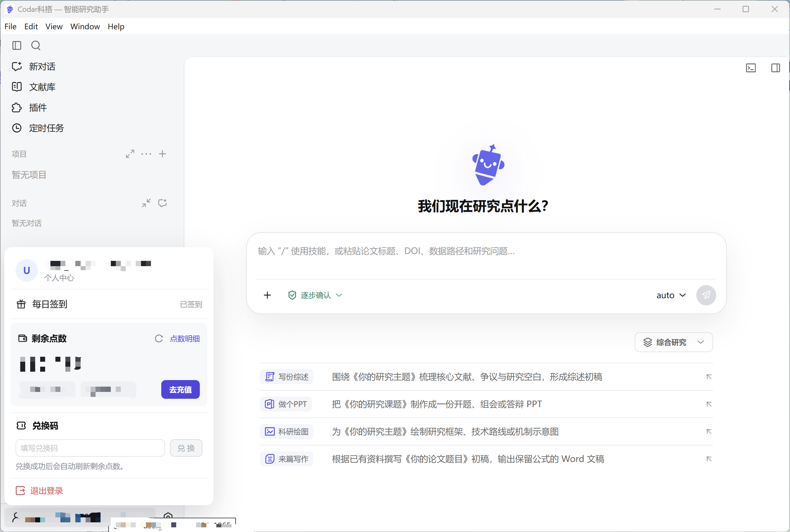Screen dimensions: 790x532
Task: Click the attachment plus icon in input box
Action: point(267,295)
